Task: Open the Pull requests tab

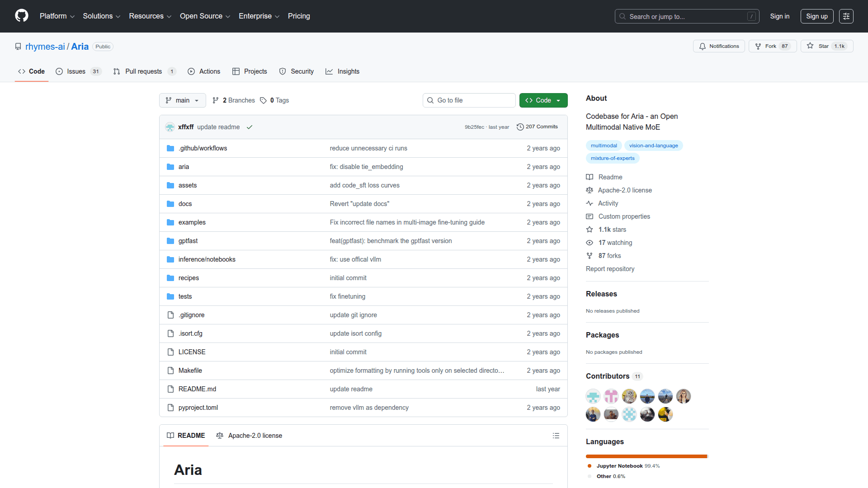Action: coord(144,71)
